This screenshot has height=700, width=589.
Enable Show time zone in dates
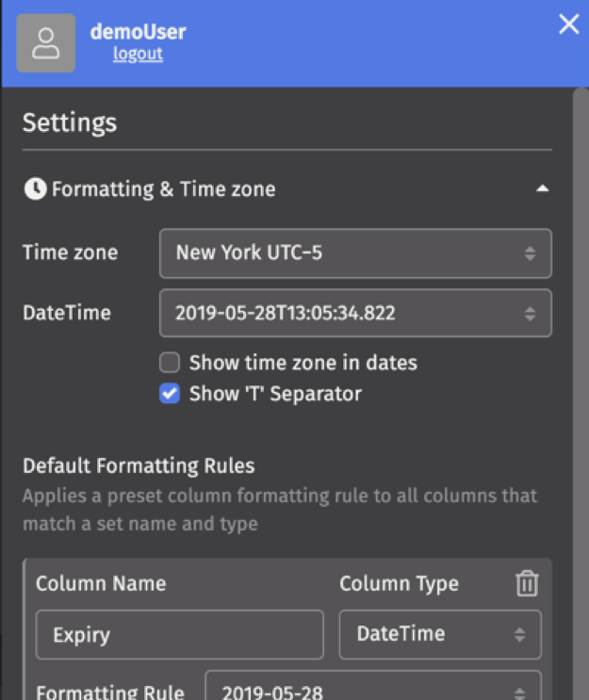(x=170, y=363)
